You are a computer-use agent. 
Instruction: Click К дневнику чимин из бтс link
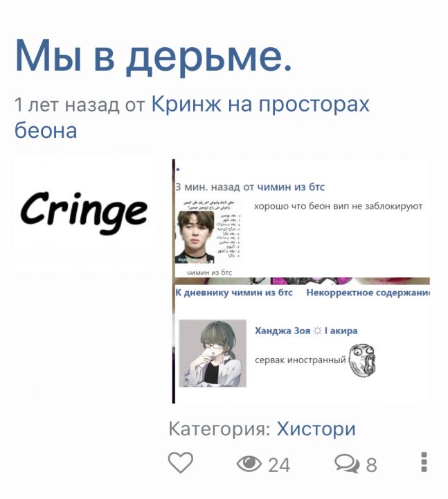click(x=234, y=292)
